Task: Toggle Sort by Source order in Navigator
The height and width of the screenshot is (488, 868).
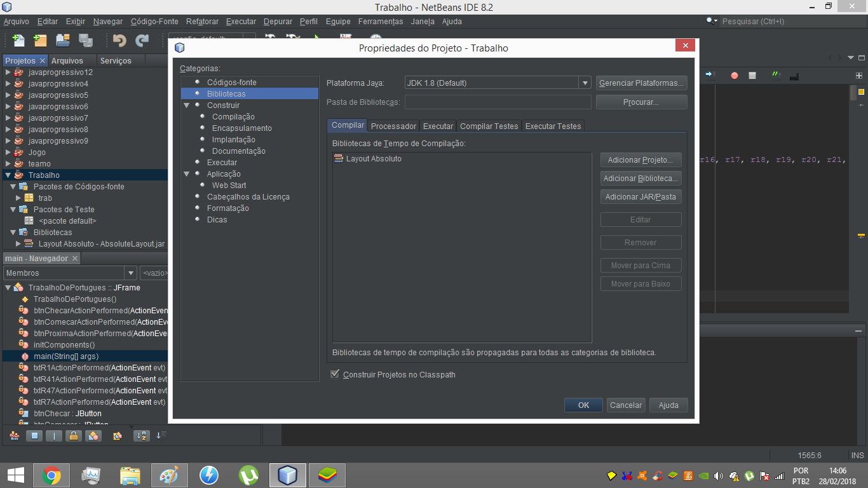Action: (161, 436)
